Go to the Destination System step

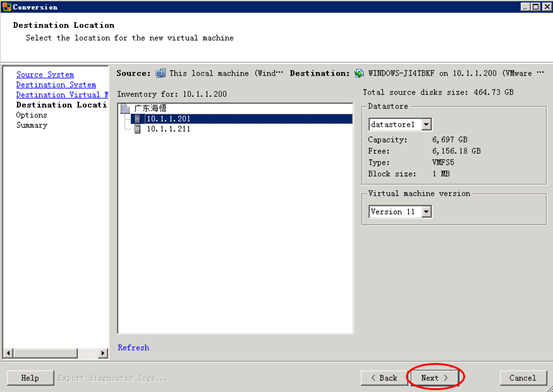(x=56, y=85)
